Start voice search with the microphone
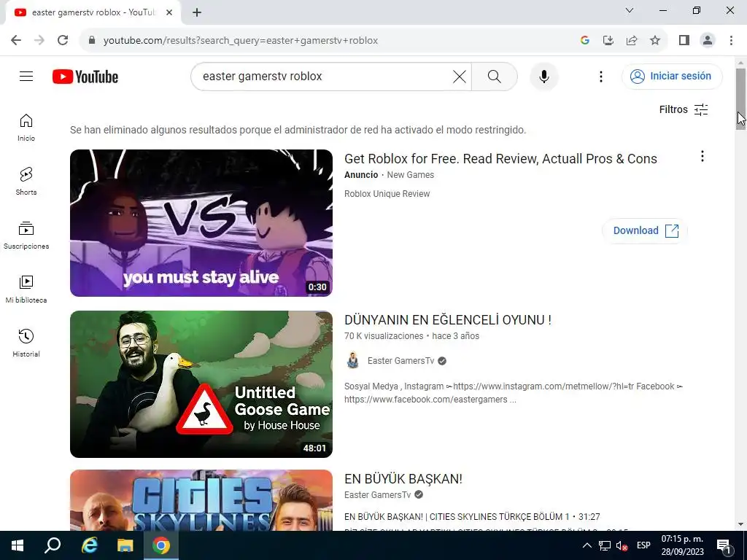Screen dimensions: 747x560 (x=544, y=76)
